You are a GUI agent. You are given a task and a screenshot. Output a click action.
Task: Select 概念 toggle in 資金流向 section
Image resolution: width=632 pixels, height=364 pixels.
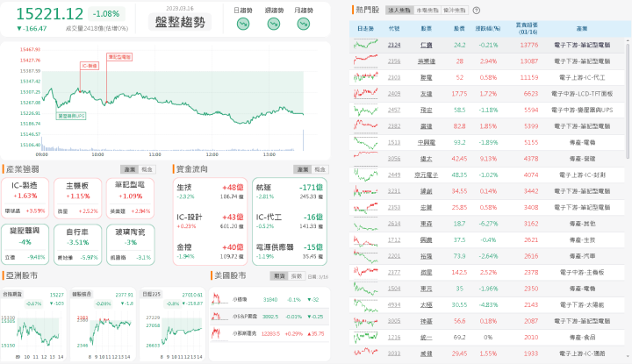(x=320, y=169)
